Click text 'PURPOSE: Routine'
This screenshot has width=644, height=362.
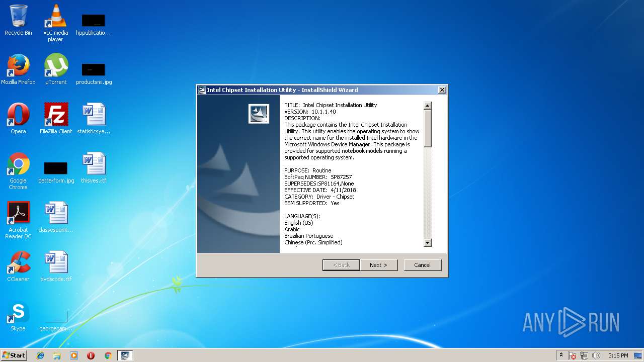click(x=308, y=170)
